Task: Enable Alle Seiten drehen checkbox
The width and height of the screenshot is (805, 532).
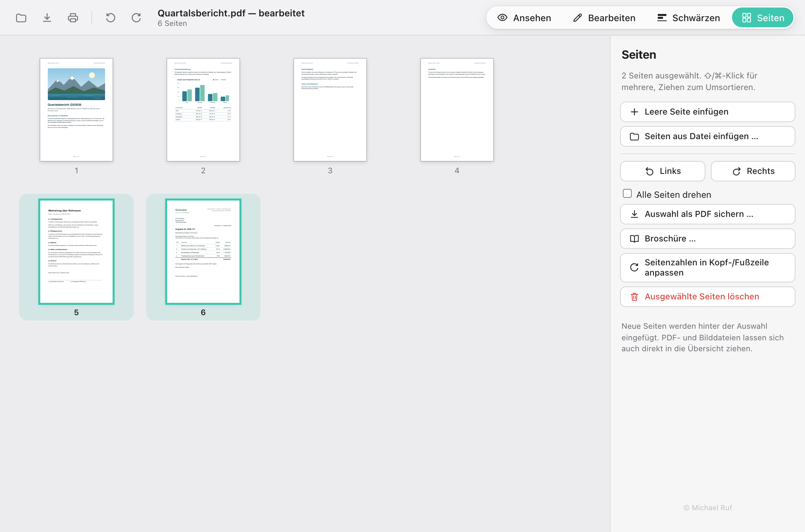Action: pyautogui.click(x=627, y=194)
